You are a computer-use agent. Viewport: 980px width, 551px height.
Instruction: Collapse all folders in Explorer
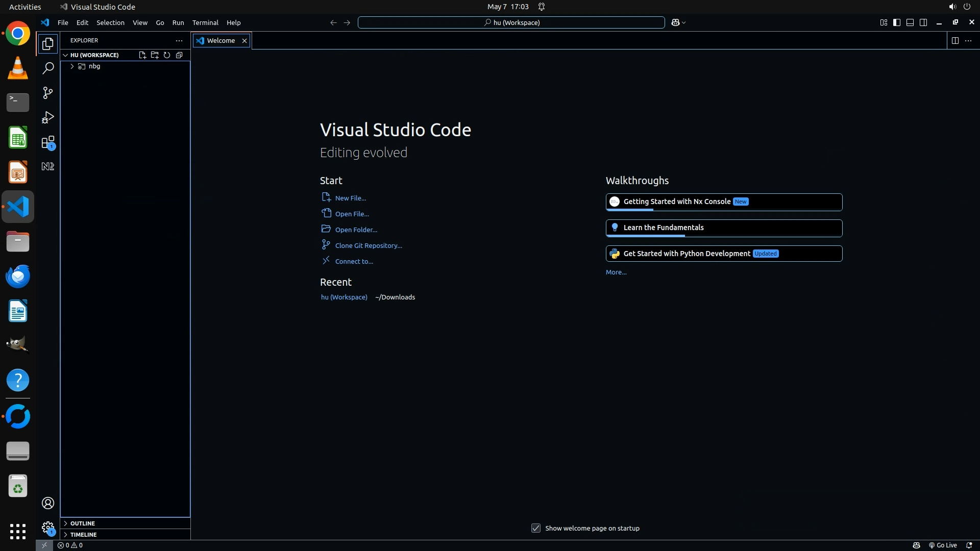tap(179, 55)
